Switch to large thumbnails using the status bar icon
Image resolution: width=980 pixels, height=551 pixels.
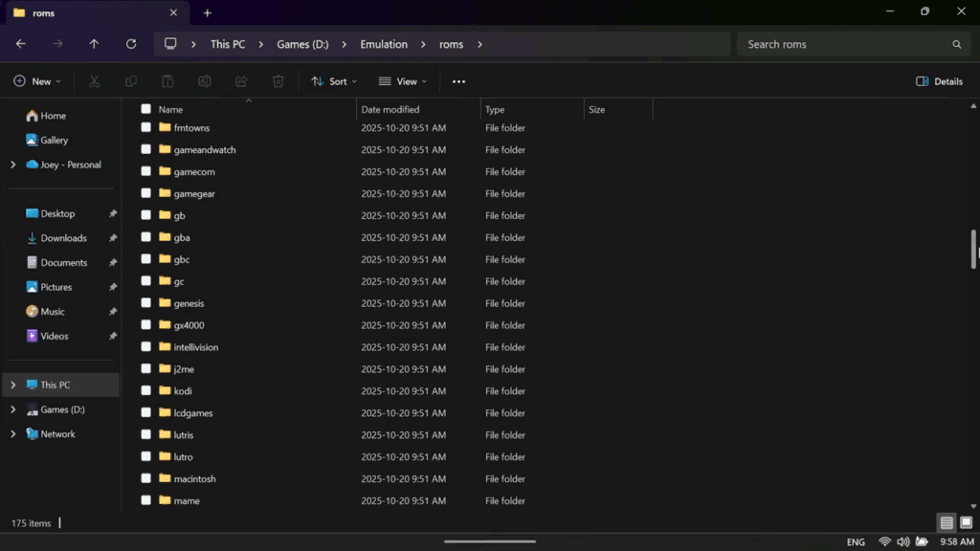point(967,523)
